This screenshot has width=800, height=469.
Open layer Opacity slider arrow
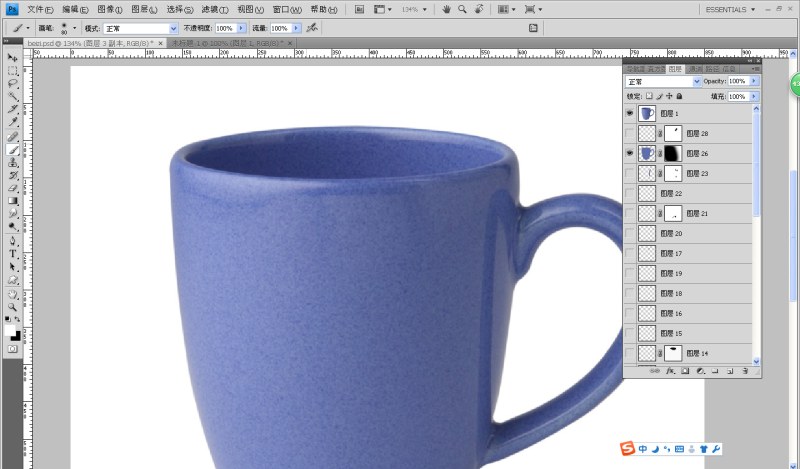(754, 81)
